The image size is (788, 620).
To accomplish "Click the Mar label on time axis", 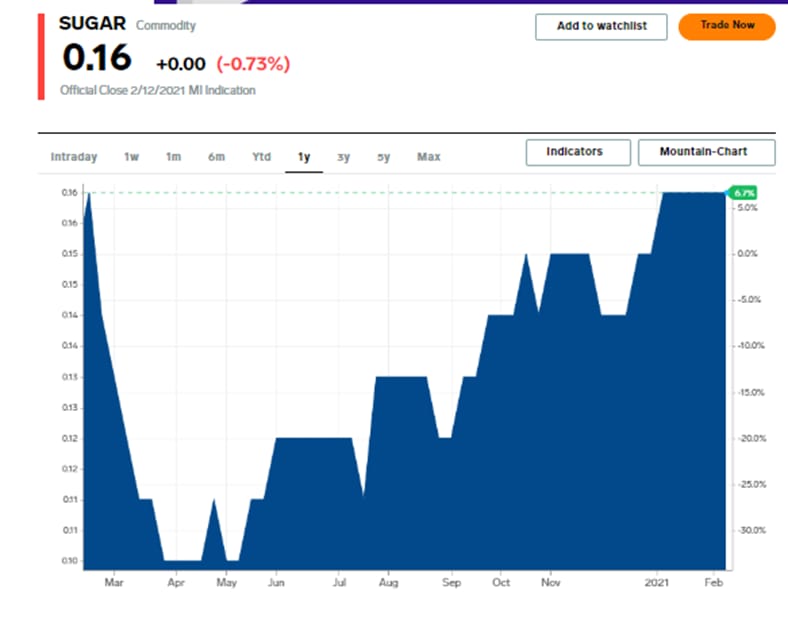I will (115, 581).
